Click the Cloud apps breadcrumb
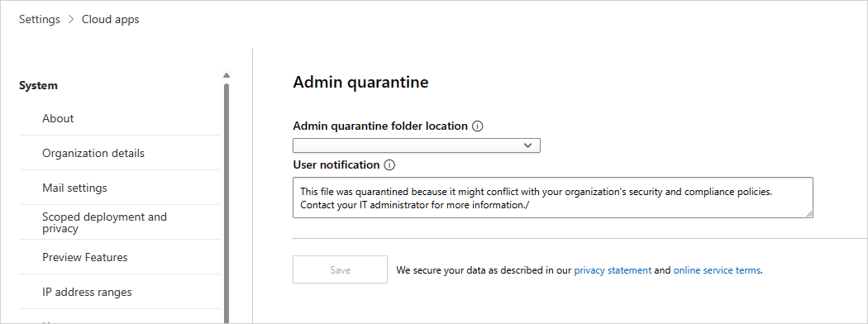 111,19
